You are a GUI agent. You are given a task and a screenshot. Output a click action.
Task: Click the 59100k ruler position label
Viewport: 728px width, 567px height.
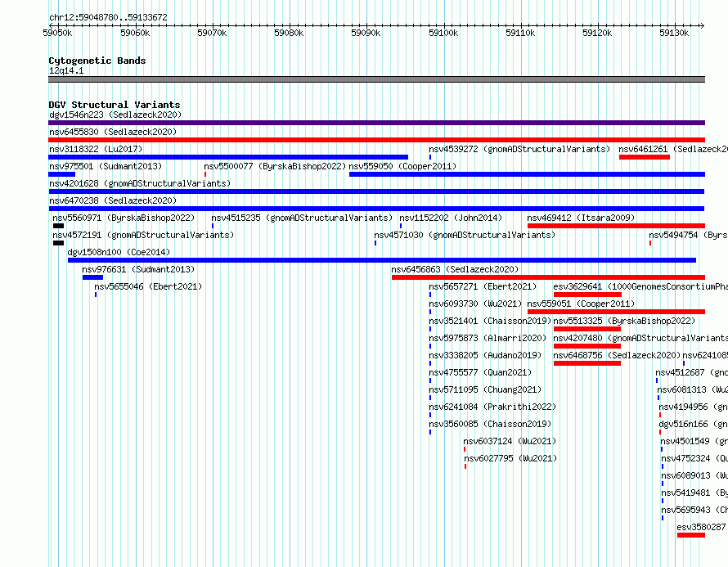click(443, 33)
